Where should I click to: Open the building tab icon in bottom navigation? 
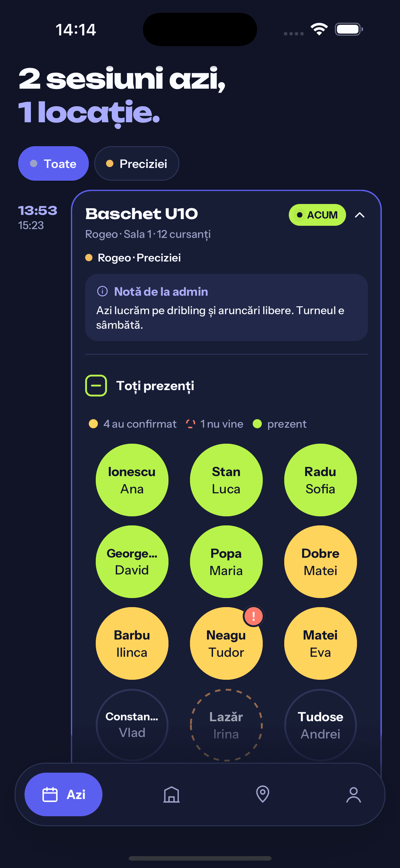coord(171,794)
